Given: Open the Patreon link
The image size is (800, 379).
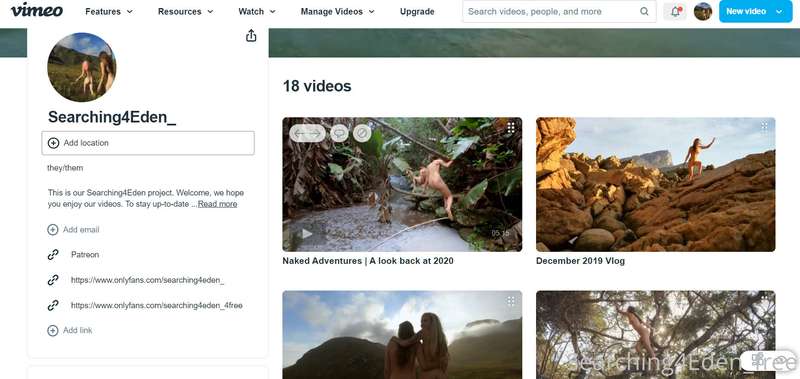Looking at the screenshot, I should pyautogui.click(x=85, y=255).
